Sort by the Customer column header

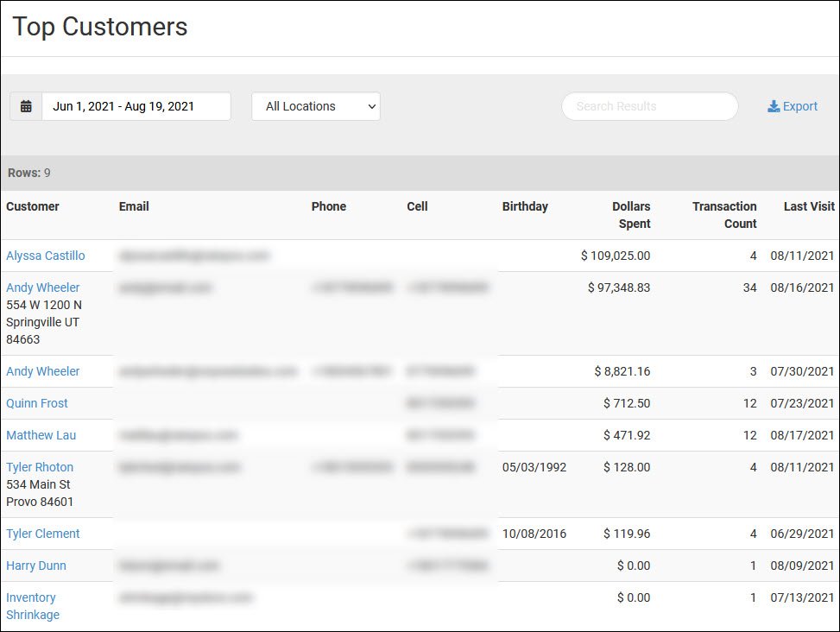pyautogui.click(x=33, y=206)
